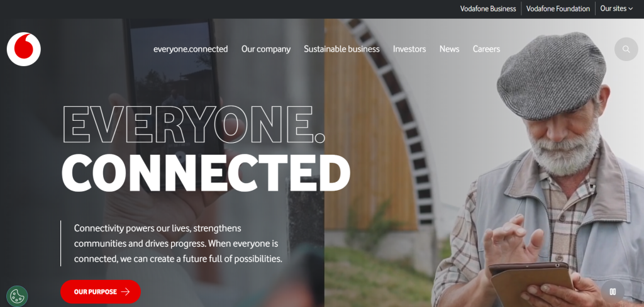Click the Connectivity powers our lives paragraph
644x307 pixels.
[x=178, y=243]
